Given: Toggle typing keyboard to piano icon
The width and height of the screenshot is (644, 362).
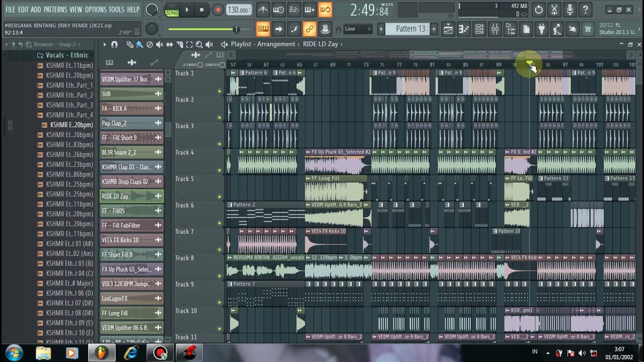Looking at the screenshot, I should [263, 29].
